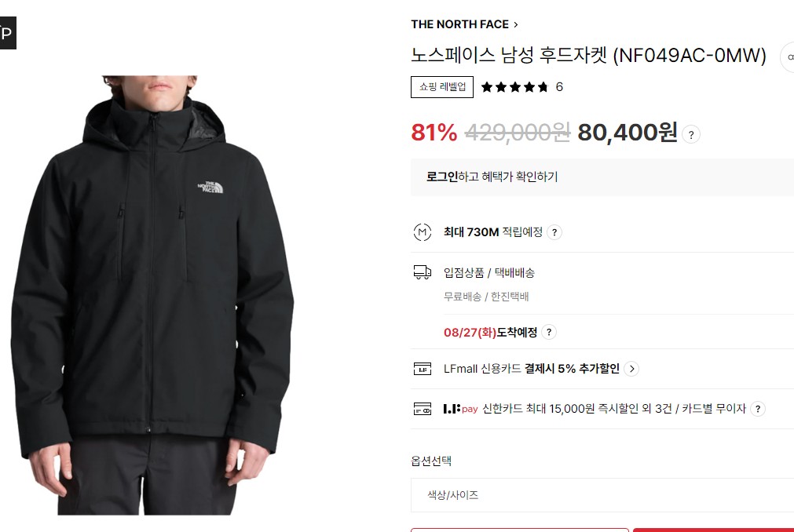Click the 로그인 link in benefits banner
794x532 pixels.
click(x=442, y=177)
